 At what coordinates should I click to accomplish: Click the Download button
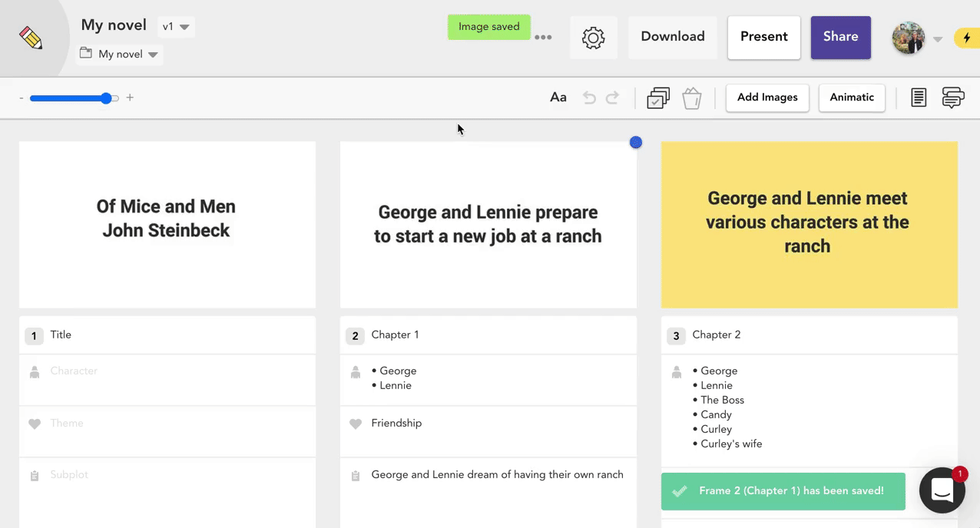coord(672,36)
